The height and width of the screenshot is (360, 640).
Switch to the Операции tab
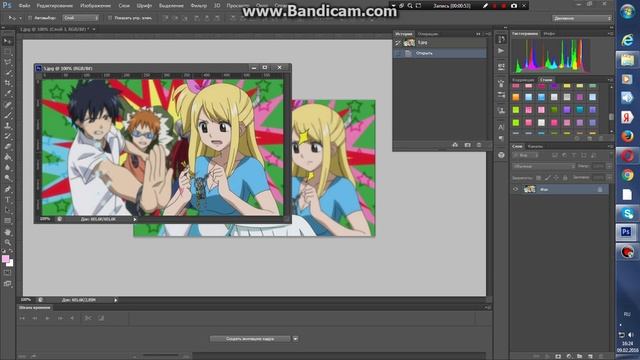pyautogui.click(x=428, y=34)
